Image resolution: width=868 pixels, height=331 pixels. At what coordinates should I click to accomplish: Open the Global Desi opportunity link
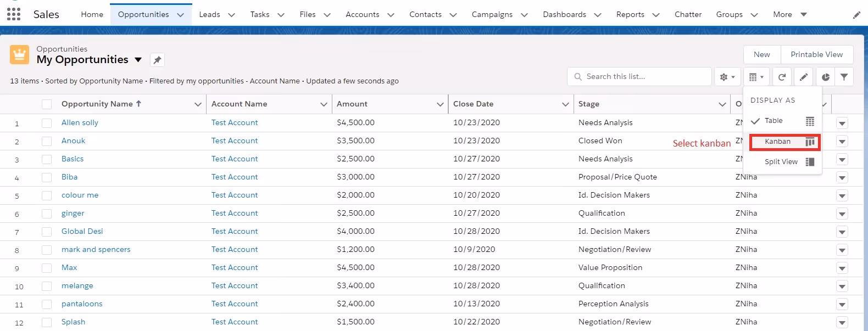pyautogui.click(x=82, y=231)
